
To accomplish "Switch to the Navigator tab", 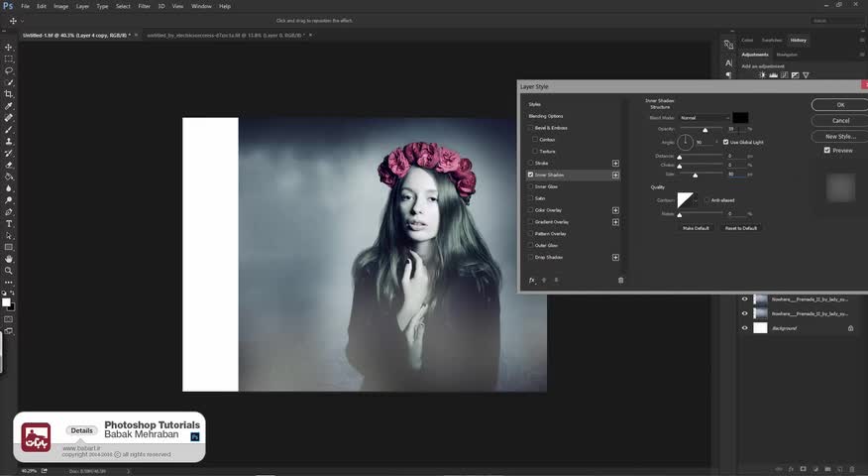I will pyautogui.click(x=787, y=55).
